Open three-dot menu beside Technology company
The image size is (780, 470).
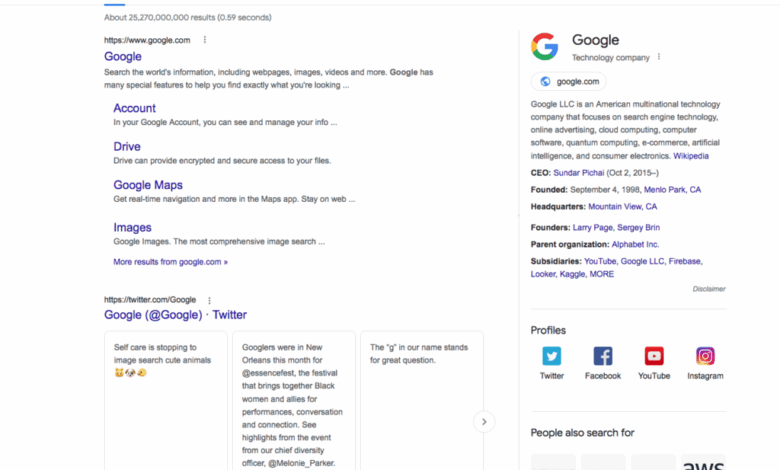(659, 57)
